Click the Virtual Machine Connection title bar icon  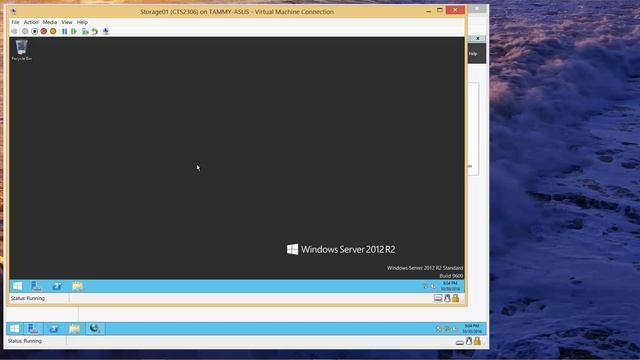coord(13,11)
